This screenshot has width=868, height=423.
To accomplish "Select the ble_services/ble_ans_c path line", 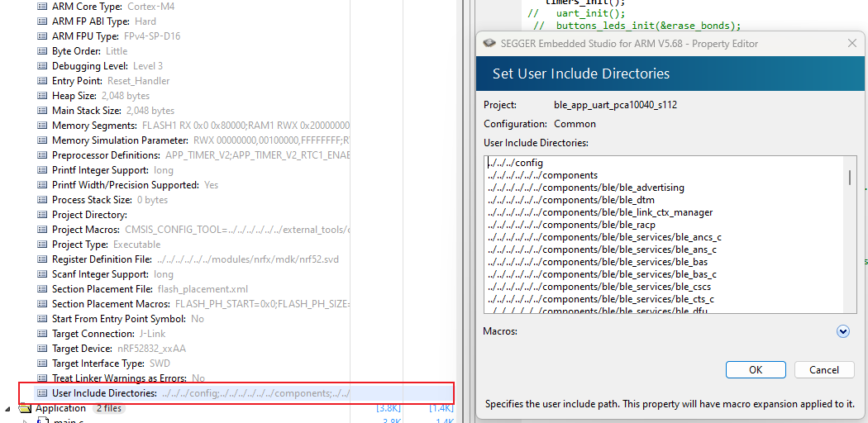I will click(x=603, y=250).
